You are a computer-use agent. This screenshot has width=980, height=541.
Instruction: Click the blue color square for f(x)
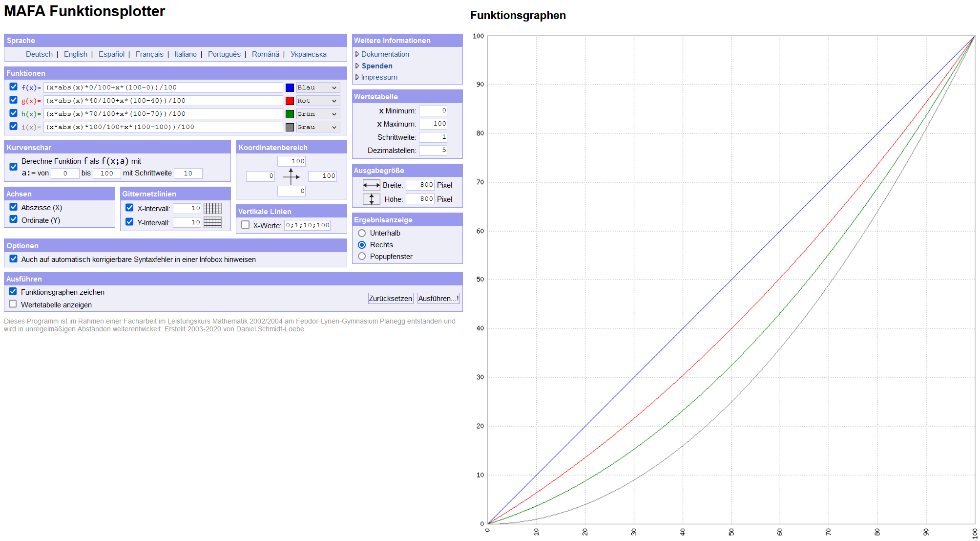[x=290, y=88]
